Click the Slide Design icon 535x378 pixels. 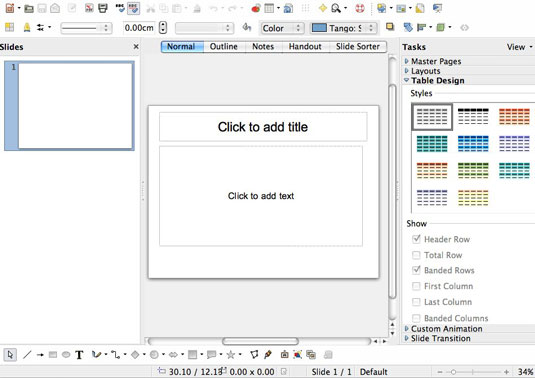click(x=420, y=8)
